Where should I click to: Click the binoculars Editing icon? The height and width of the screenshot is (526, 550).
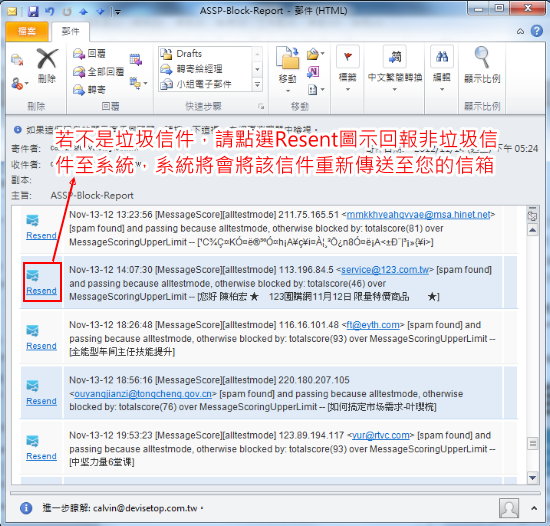coord(442,56)
